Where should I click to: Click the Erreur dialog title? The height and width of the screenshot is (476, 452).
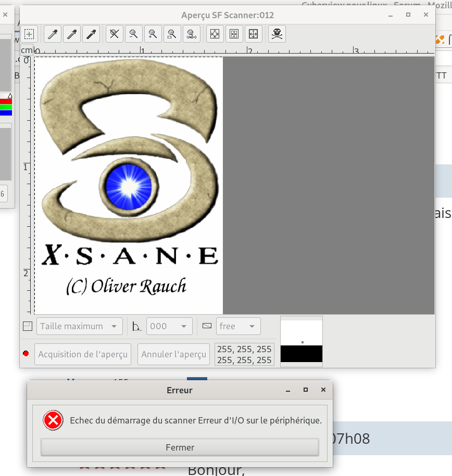pyautogui.click(x=179, y=390)
